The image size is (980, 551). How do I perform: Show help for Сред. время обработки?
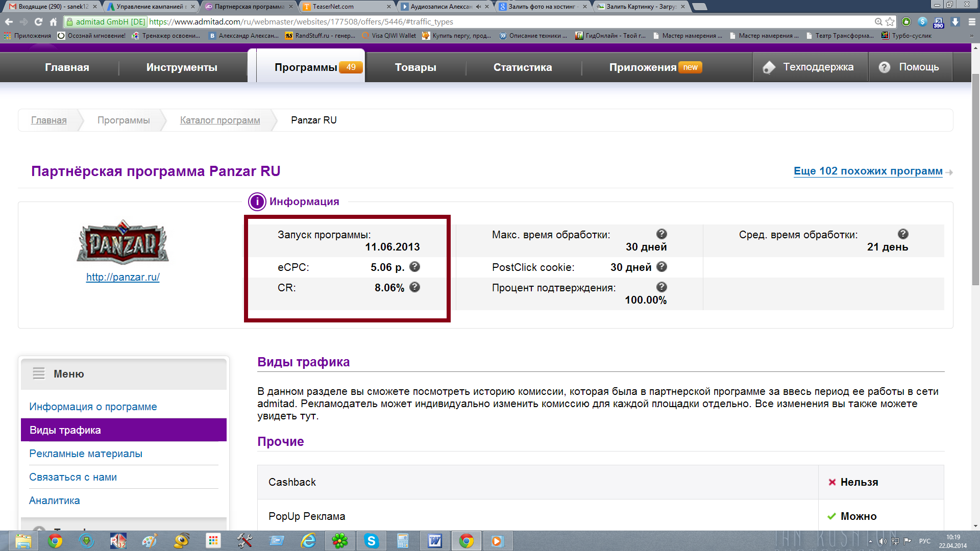903,234
